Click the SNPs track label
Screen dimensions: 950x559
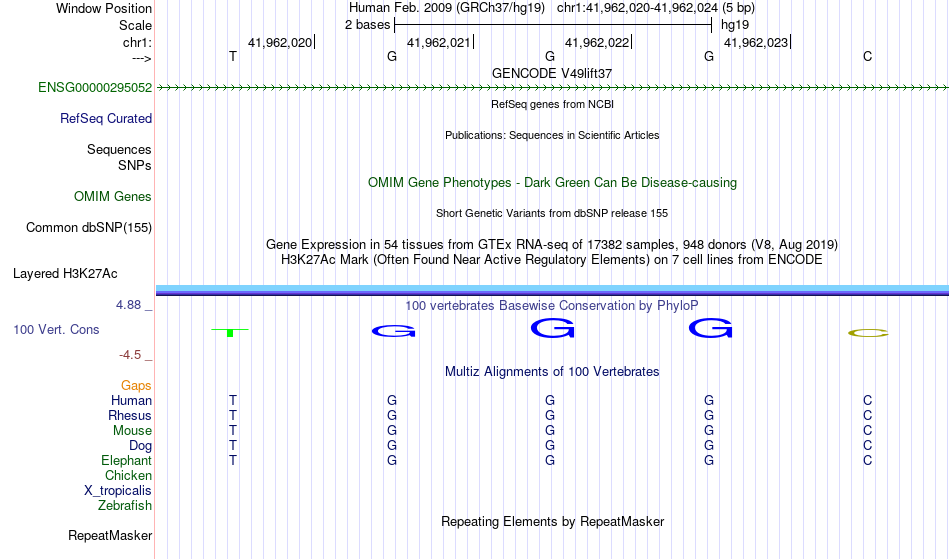coord(135,165)
